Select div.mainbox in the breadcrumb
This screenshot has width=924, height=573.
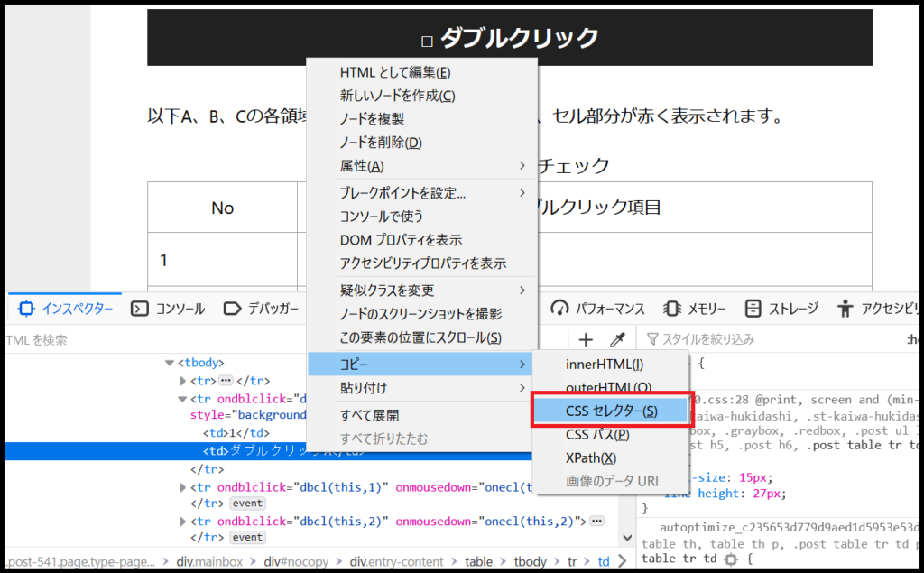(209, 562)
